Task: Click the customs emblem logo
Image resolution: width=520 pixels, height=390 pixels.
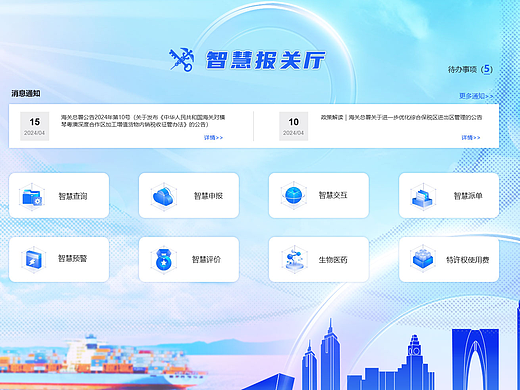Action: pyautogui.click(x=182, y=59)
